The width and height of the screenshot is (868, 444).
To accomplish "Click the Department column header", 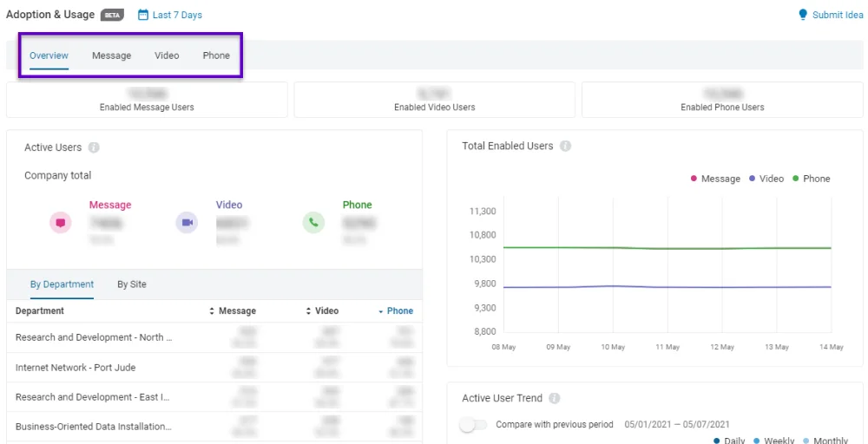I will 40,310.
